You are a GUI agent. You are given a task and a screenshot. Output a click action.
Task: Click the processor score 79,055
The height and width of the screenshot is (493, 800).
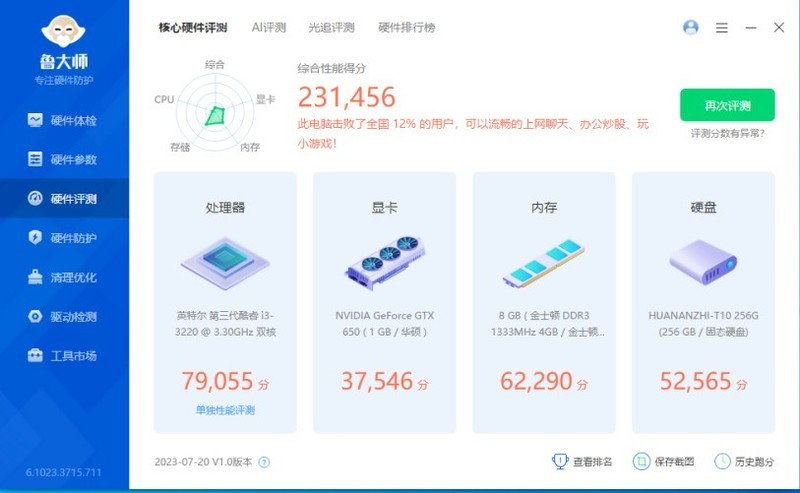(x=218, y=381)
